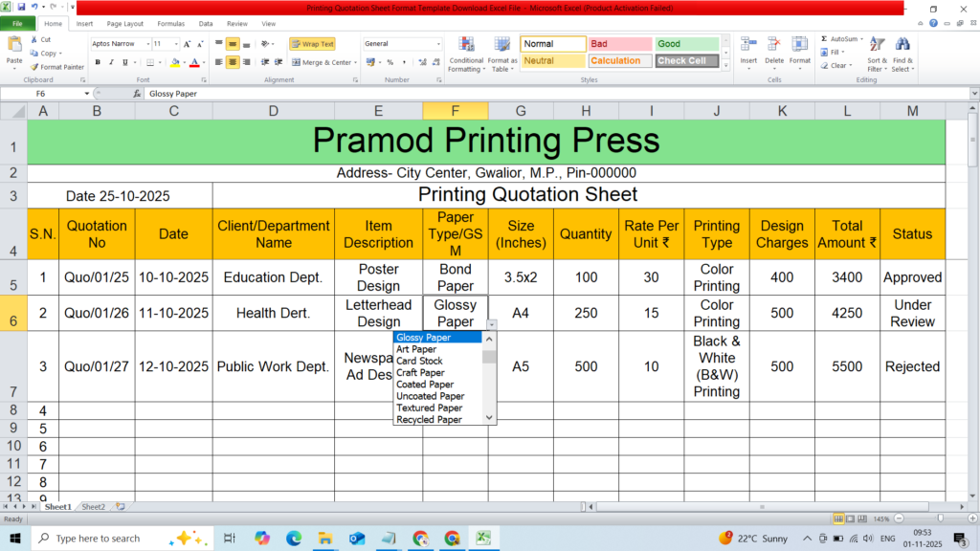The width and height of the screenshot is (980, 551).
Task: Click the Insert Function fx icon
Action: [x=137, y=95]
